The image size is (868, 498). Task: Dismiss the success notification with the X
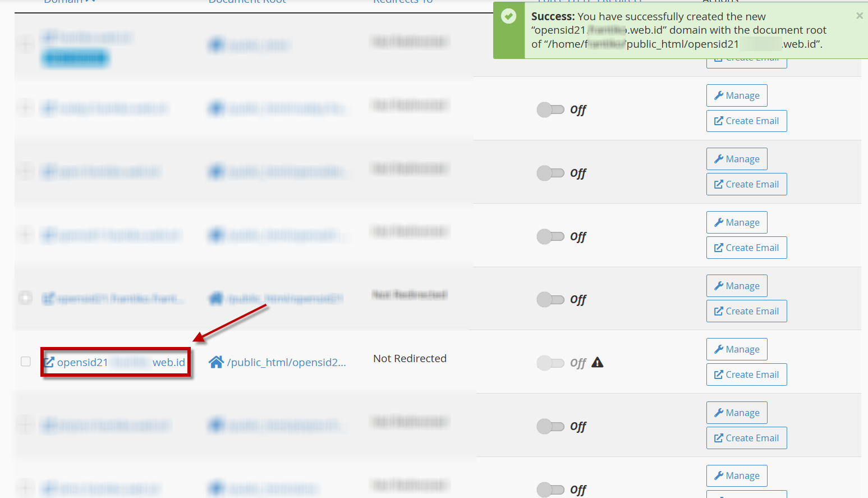tap(859, 16)
